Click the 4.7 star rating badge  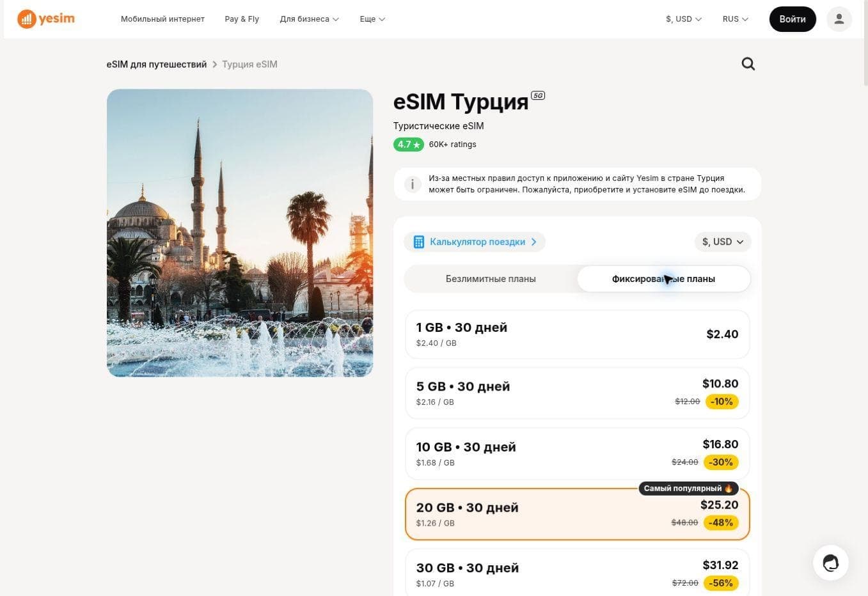coord(408,145)
